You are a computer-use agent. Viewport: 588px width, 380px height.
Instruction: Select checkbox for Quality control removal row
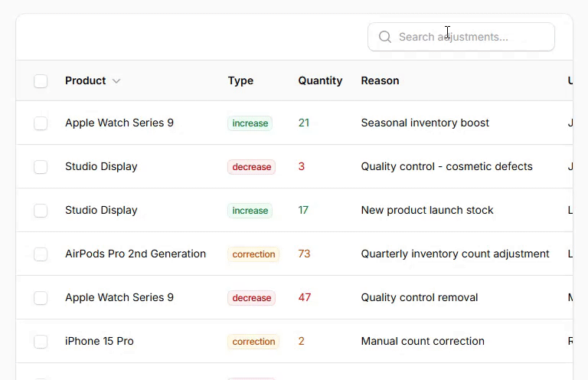(x=41, y=298)
